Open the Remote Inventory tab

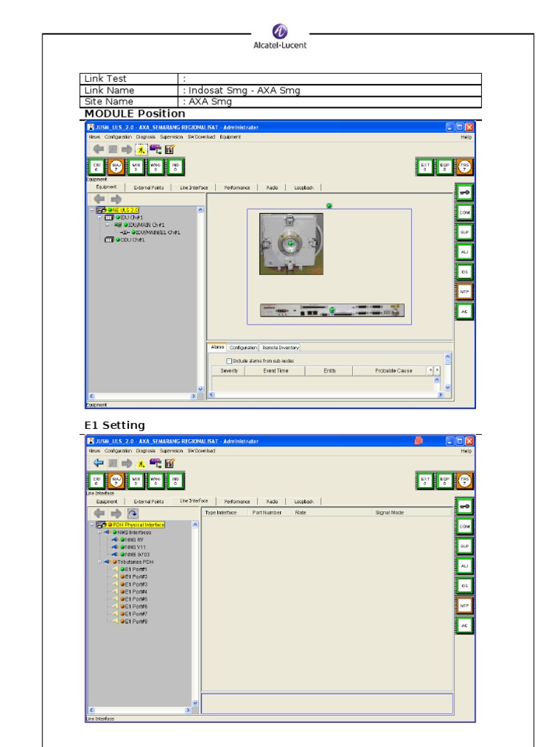(x=281, y=348)
